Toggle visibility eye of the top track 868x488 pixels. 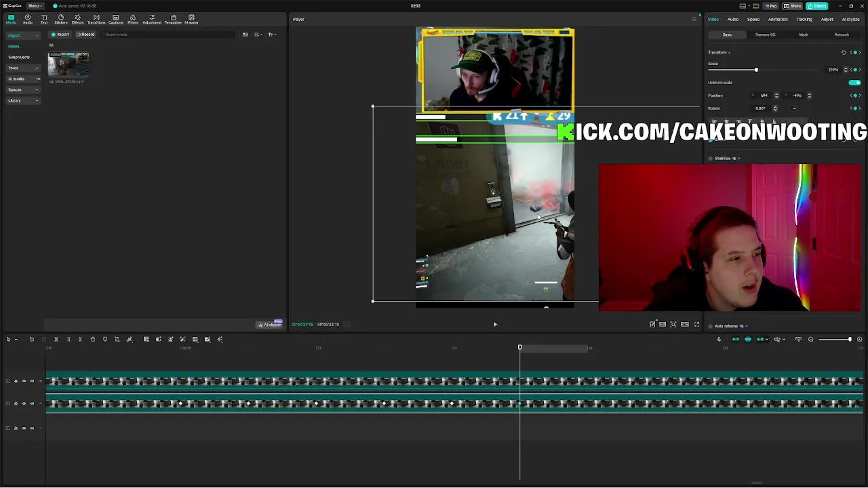coord(24,381)
